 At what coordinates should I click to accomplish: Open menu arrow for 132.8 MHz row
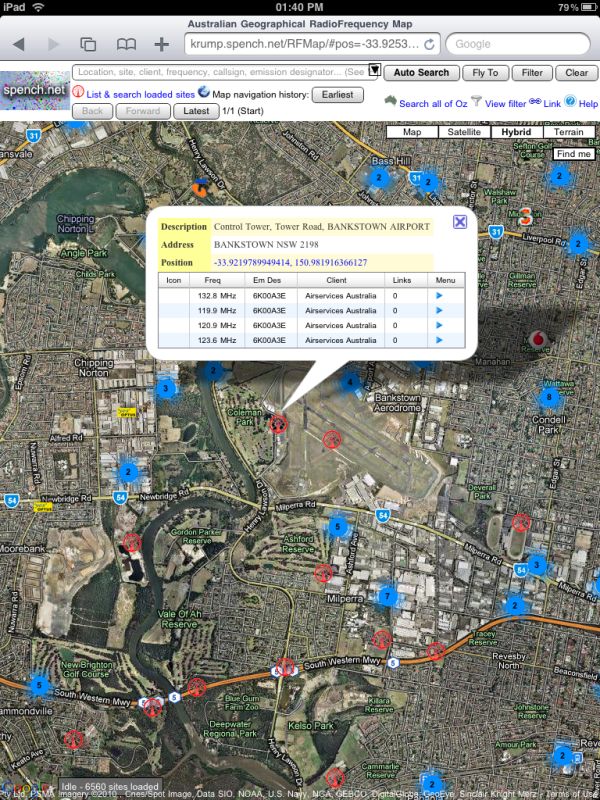pos(439,295)
